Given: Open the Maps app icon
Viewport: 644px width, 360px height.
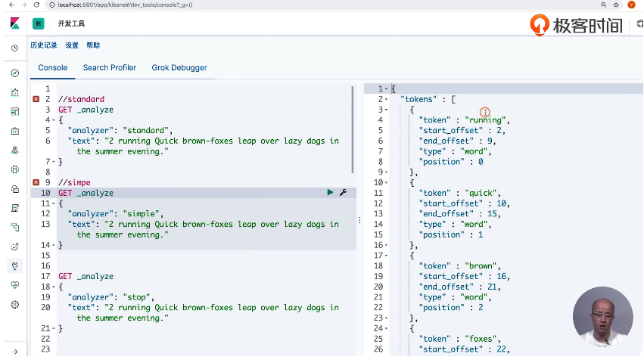Looking at the screenshot, I should pos(14,150).
